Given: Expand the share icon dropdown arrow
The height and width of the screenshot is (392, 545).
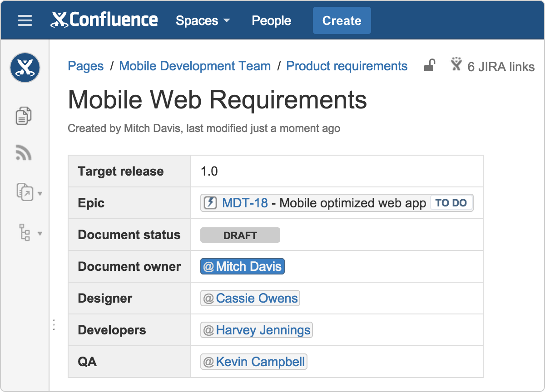Looking at the screenshot, I should pos(40,193).
